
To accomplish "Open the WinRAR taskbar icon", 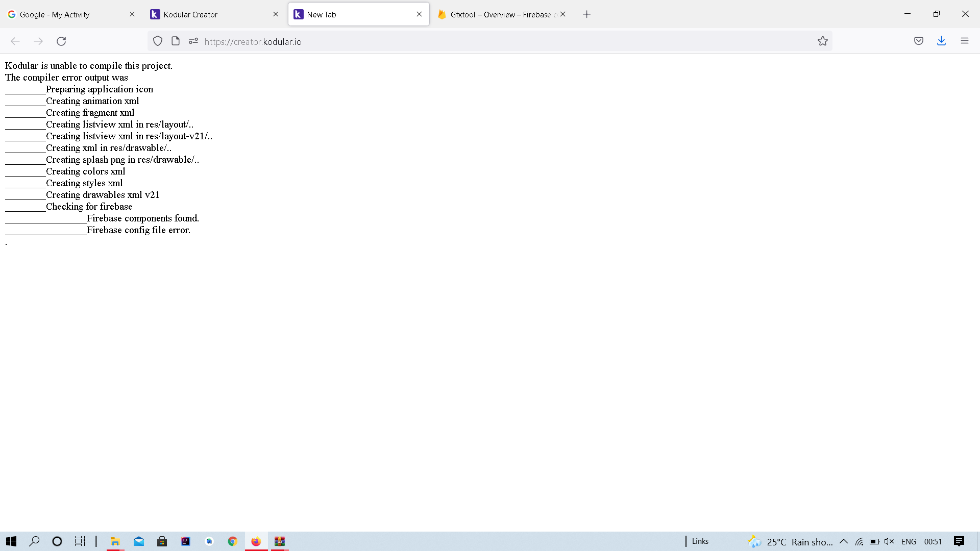I will [280, 541].
